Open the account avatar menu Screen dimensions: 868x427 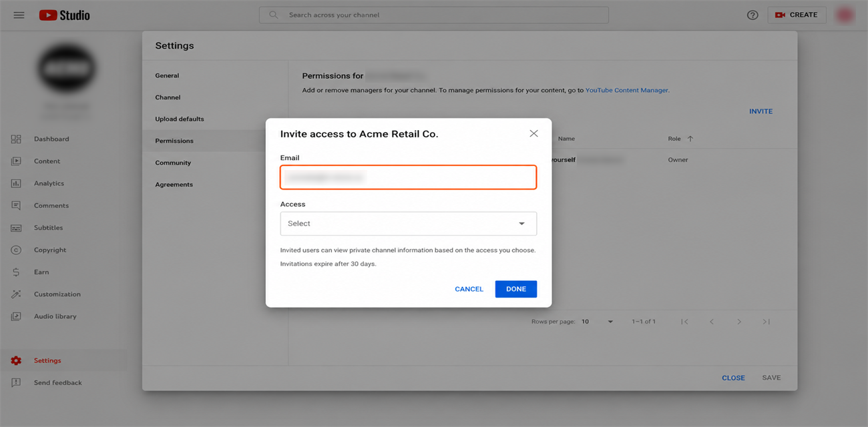tap(845, 15)
